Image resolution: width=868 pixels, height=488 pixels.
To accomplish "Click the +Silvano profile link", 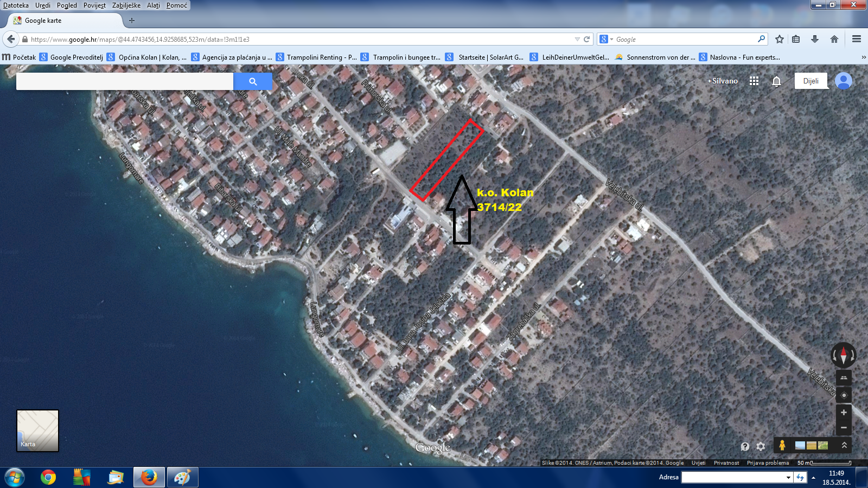I will (723, 81).
